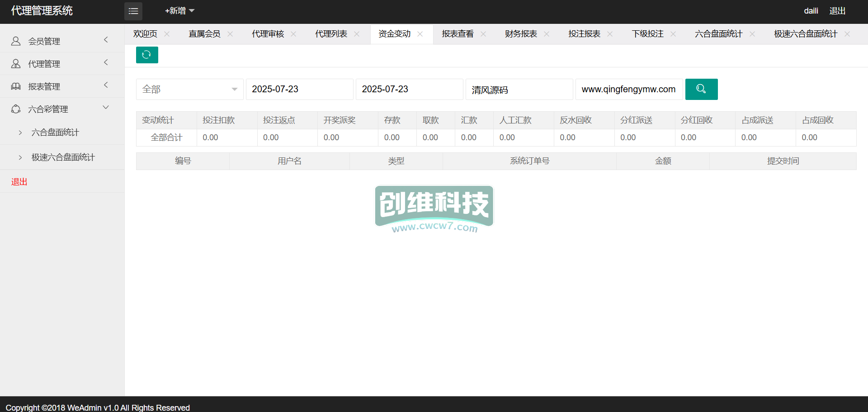Close the 极速六合盘面统计 tab
Image resolution: width=868 pixels, height=412 pixels.
[x=847, y=34]
